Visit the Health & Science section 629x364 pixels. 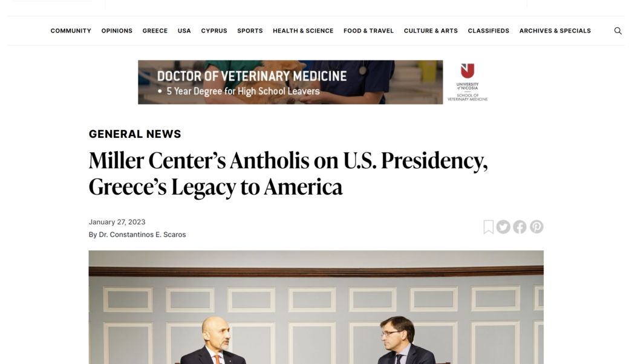pyautogui.click(x=303, y=31)
